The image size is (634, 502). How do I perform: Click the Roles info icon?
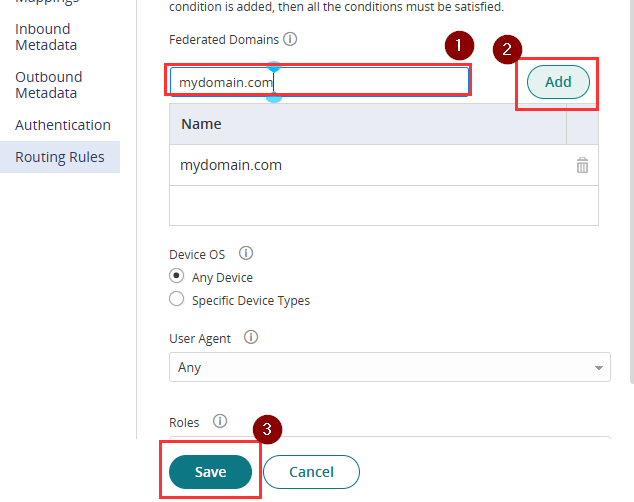click(x=220, y=421)
